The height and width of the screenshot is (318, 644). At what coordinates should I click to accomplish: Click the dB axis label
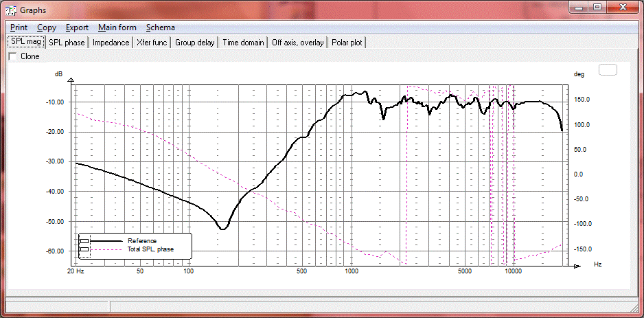(x=59, y=74)
